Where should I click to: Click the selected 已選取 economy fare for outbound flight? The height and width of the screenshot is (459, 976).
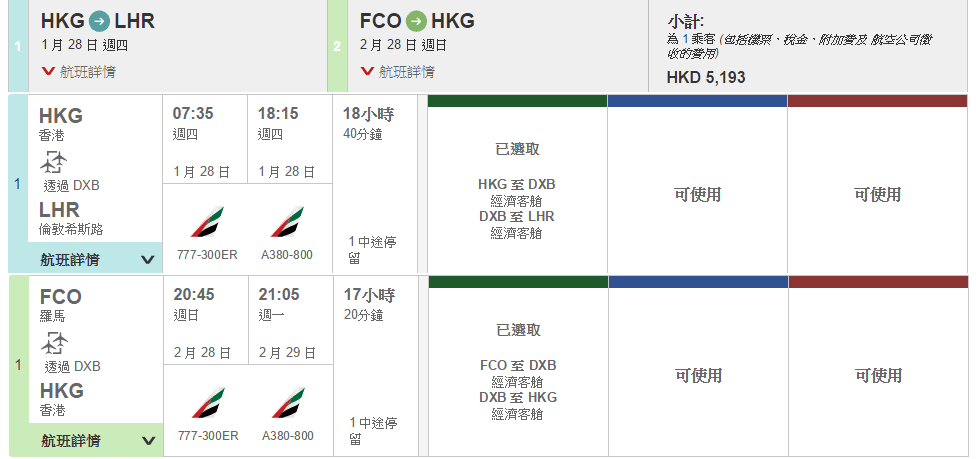tap(517, 190)
